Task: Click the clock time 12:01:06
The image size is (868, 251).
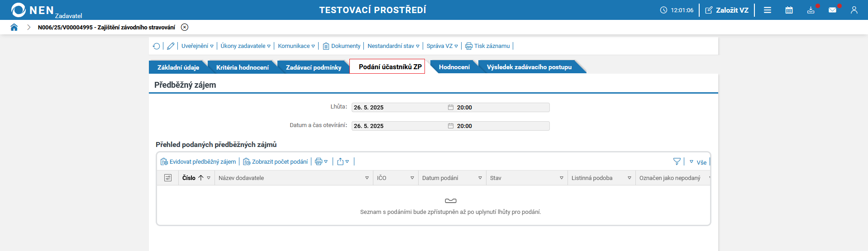Action: coord(677,10)
